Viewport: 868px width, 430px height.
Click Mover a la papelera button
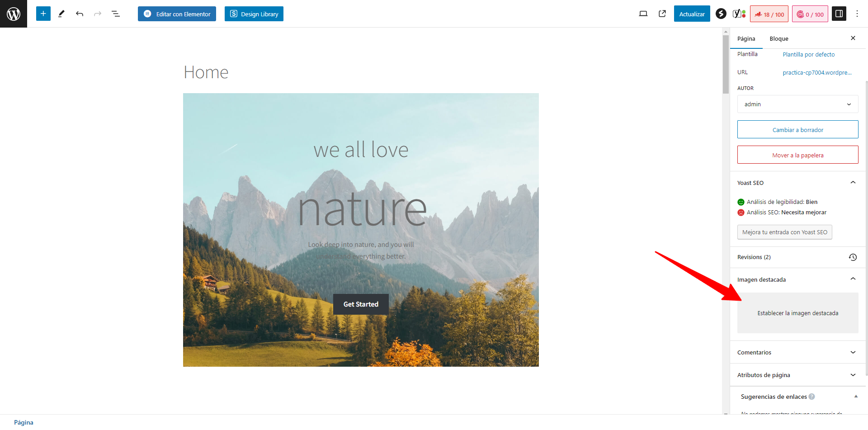coord(797,155)
